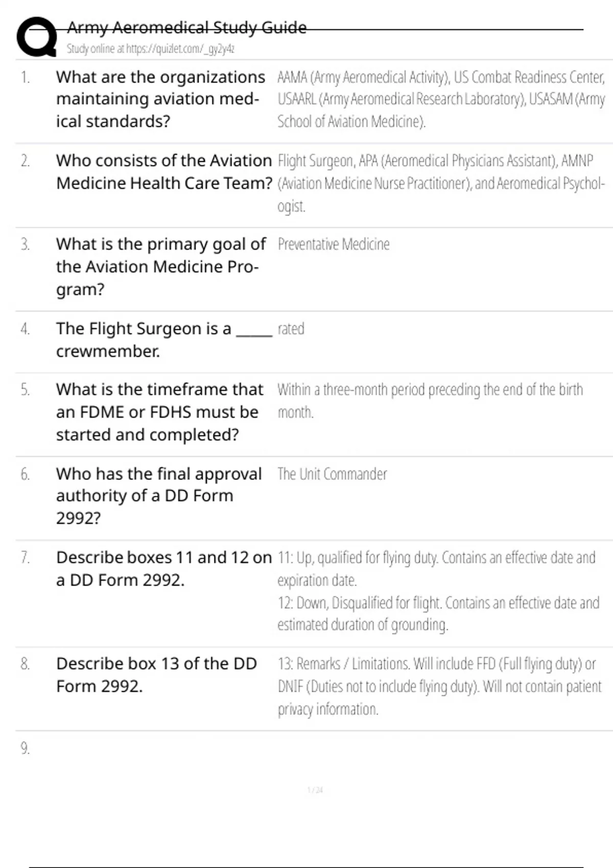Screen dimensions: 613x868
Task: Select the Remarks / Limitations answer text
Action: [440, 686]
